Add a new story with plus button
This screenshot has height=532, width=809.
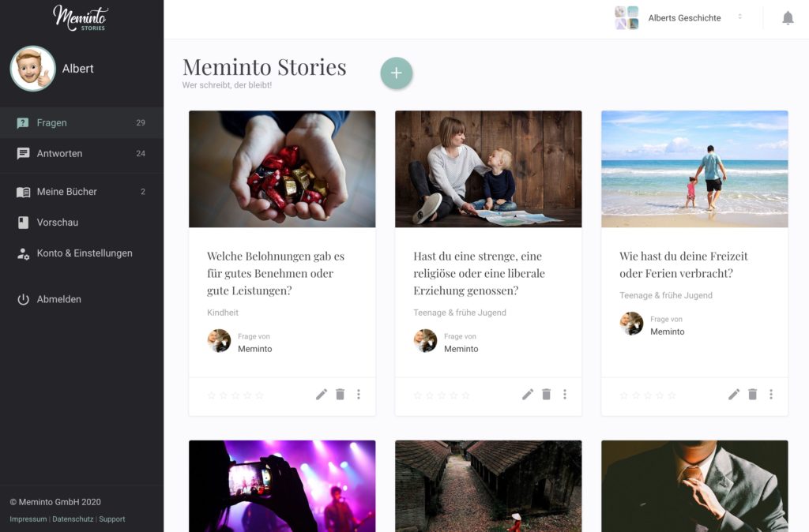(397, 73)
